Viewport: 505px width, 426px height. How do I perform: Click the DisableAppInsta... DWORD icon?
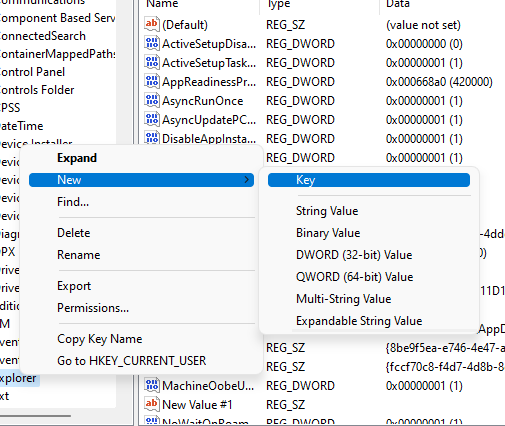[152, 138]
